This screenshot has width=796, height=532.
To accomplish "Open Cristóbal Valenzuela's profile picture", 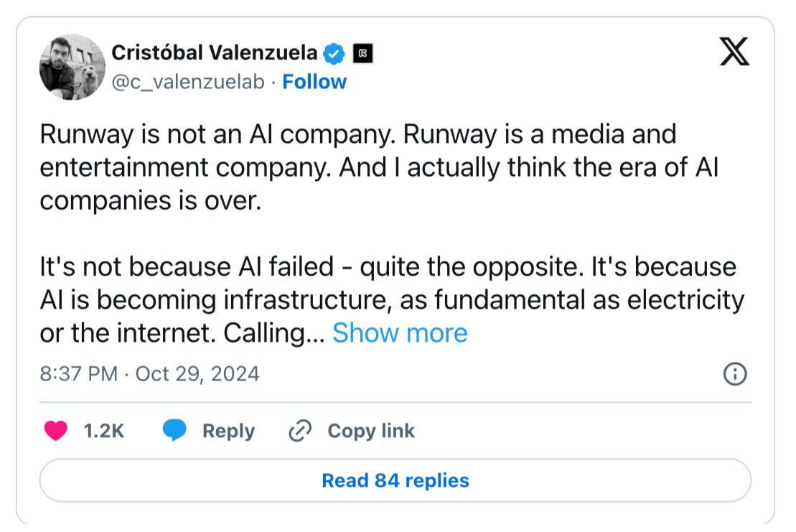I will 72,67.
